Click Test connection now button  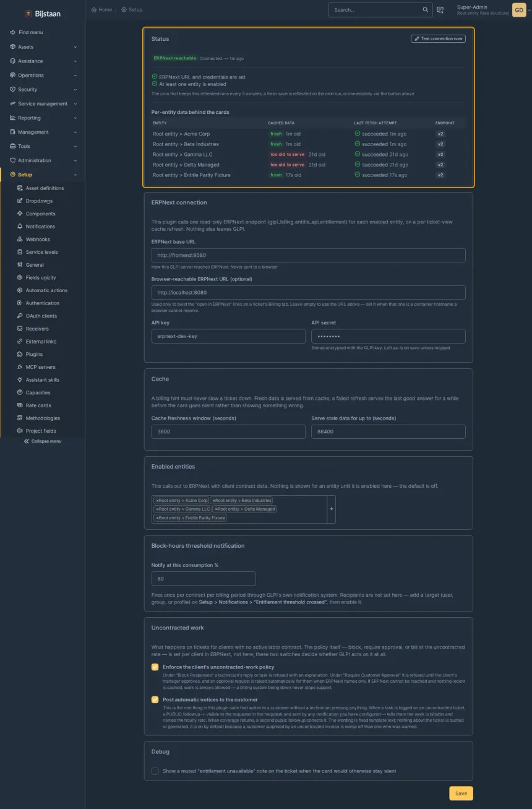[x=438, y=38]
